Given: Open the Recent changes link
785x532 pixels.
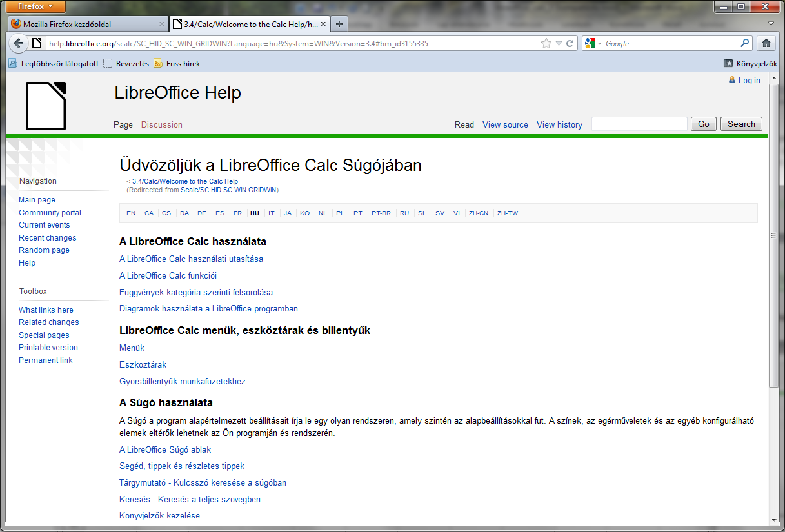Looking at the screenshot, I should [x=48, y=238].
